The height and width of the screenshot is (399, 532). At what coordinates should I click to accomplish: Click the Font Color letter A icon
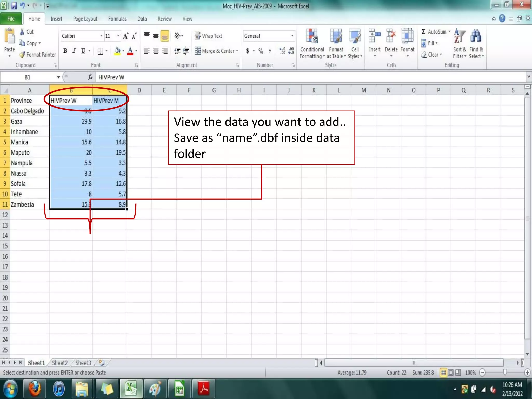coord(130,51)
